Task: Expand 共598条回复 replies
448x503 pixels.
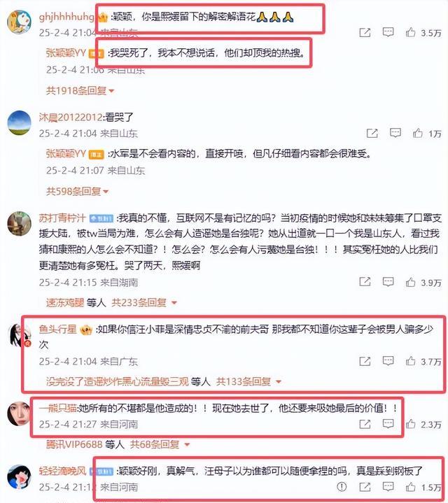Action: tap(77, 192)
